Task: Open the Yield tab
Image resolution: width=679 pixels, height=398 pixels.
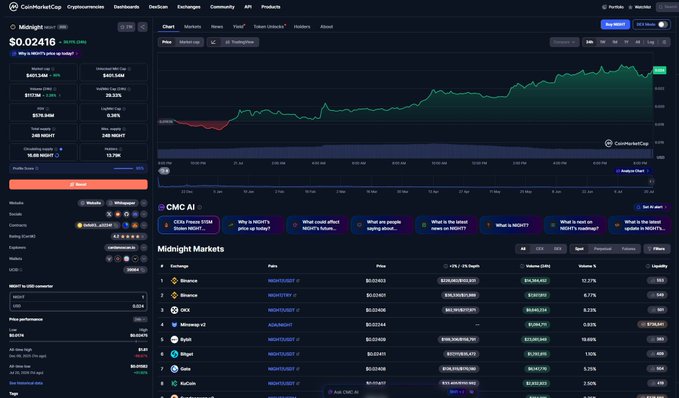Action: (x=238, y=27)
